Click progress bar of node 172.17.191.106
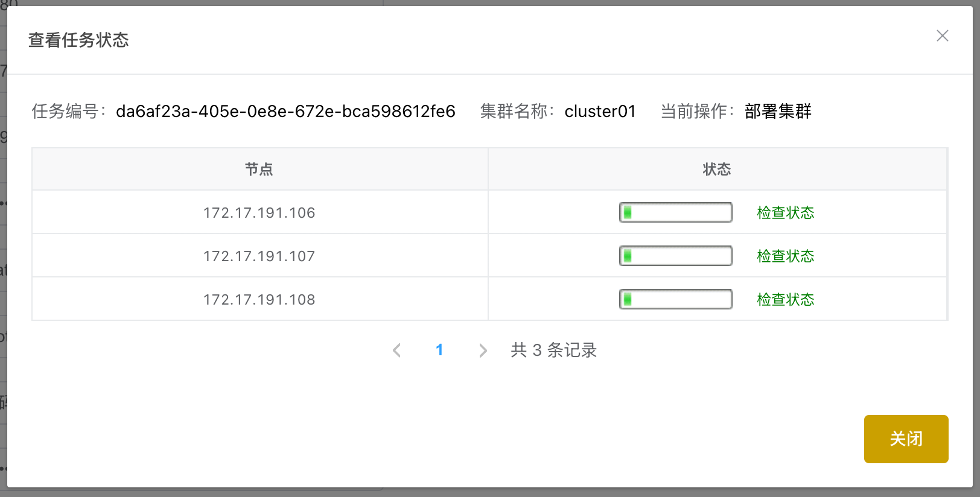This screenshot has height=497, width=980. click(675, 212)
